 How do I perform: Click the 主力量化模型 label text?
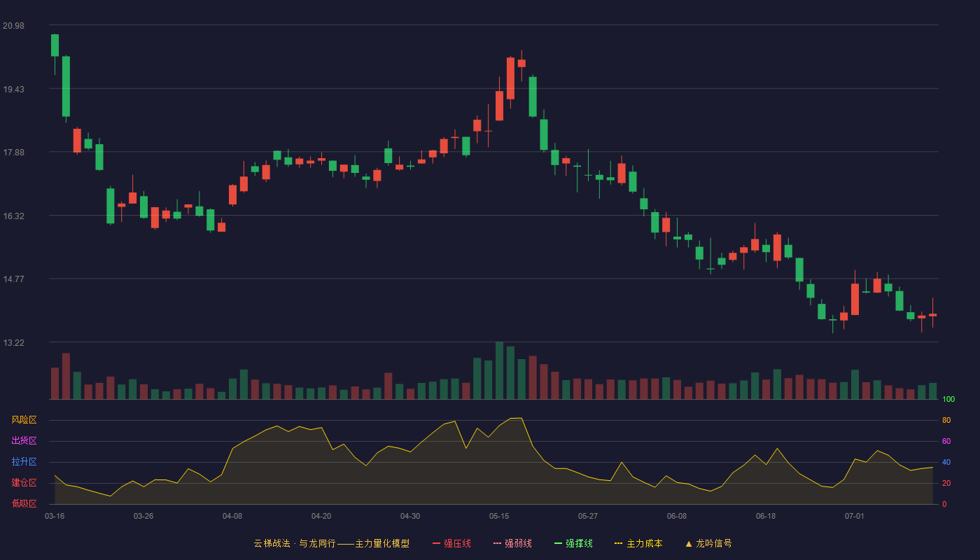382,543
